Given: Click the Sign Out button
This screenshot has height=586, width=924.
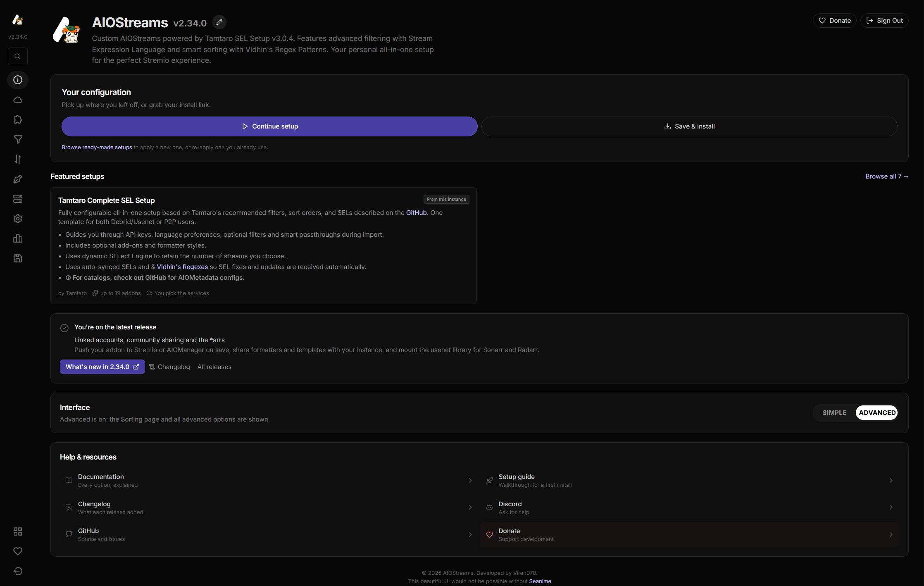Looking at the screenshot, I should (884, 21).
